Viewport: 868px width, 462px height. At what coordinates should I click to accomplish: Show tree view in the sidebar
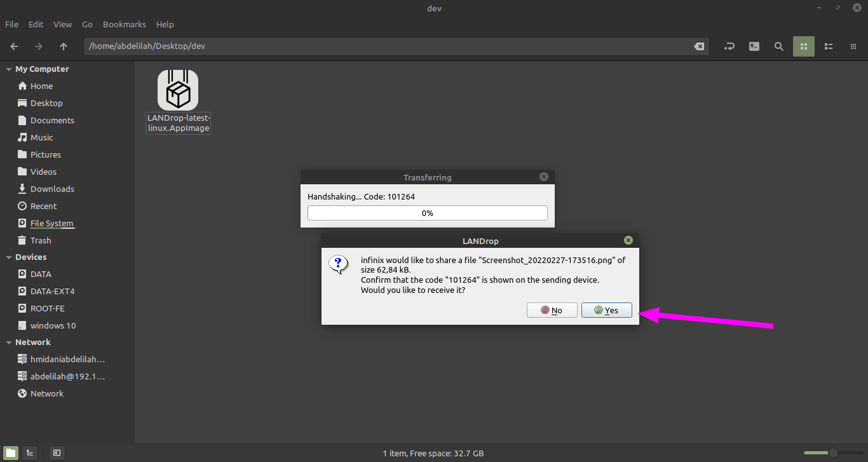(x=30, y=453)
